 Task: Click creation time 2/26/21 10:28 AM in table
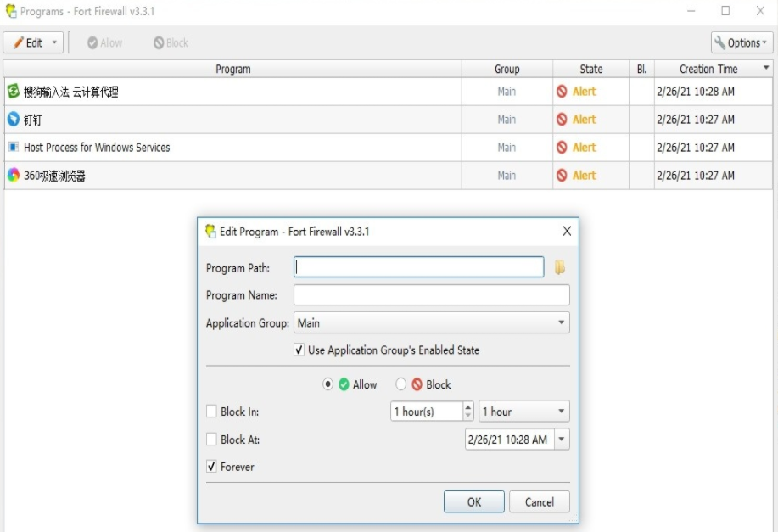pyautogui.click(x=695, y=92)
